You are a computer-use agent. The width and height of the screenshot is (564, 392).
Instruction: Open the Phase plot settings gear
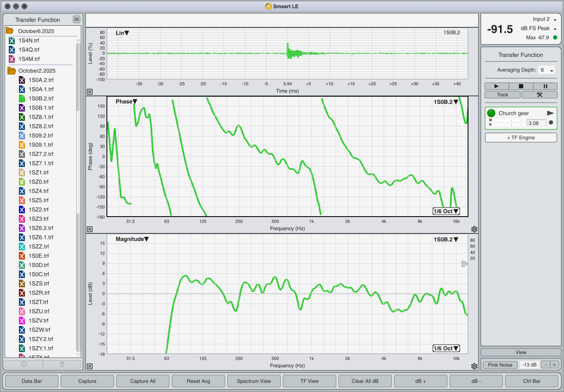click(x=474, y=229)
